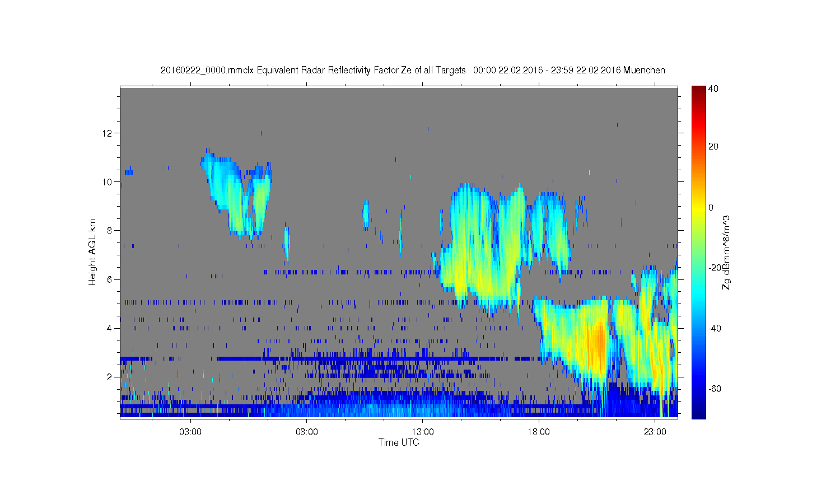The height and width of the screenshot is (504, 840).
Task: Click the '08:00' time tick label
Action: (x=307, y=432)
